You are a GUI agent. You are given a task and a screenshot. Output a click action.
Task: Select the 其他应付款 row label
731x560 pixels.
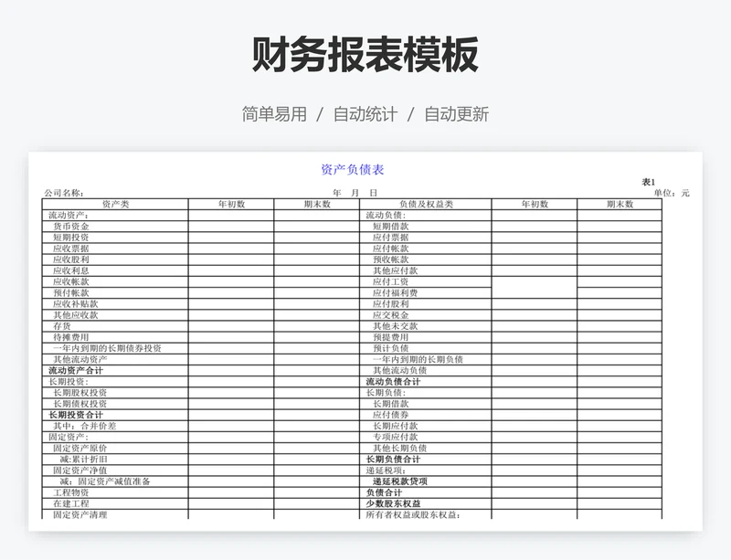396,270
